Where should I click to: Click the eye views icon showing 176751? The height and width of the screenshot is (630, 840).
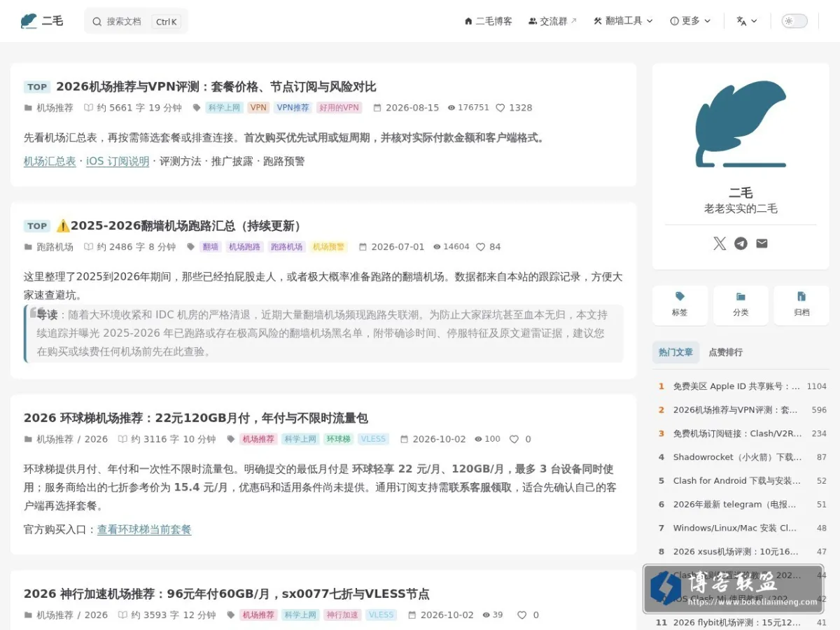[x=451, y=108]
